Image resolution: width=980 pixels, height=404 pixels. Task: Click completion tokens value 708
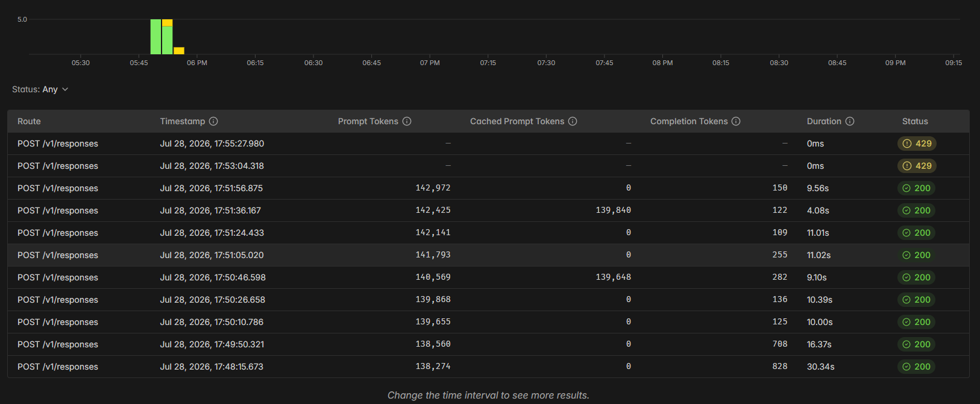[780, 344]
